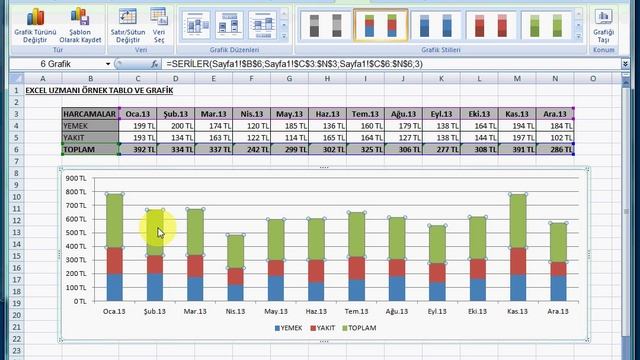The height and width of the screenshot is (360, 640).
Task: Select row 1 header
Action: (16, 90)
